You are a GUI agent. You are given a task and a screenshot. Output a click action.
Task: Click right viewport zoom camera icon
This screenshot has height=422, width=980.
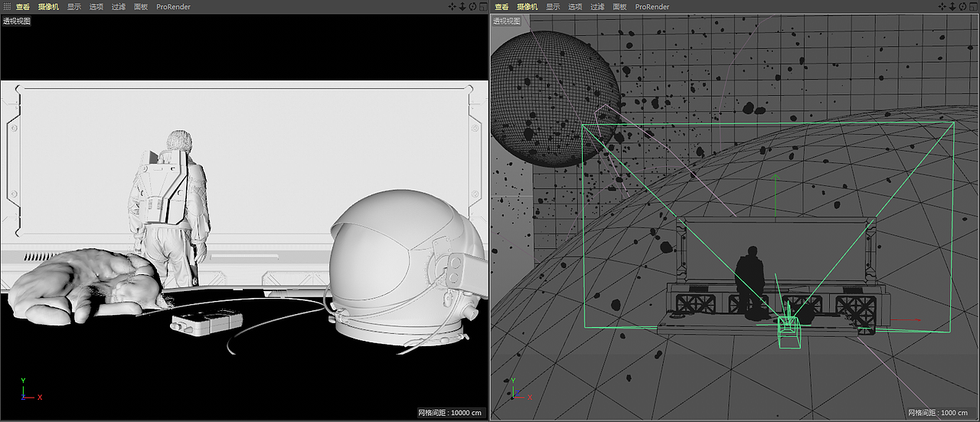coord(952,6)
